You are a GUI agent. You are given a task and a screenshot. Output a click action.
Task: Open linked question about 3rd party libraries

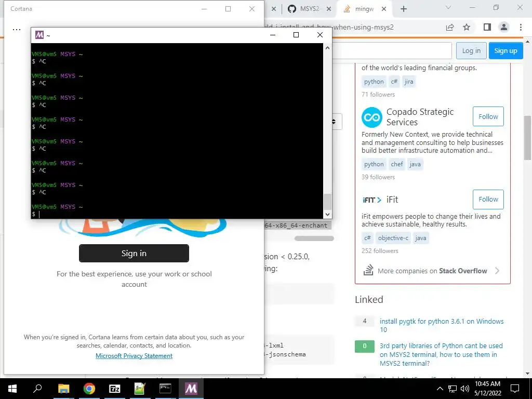[441, 354]
